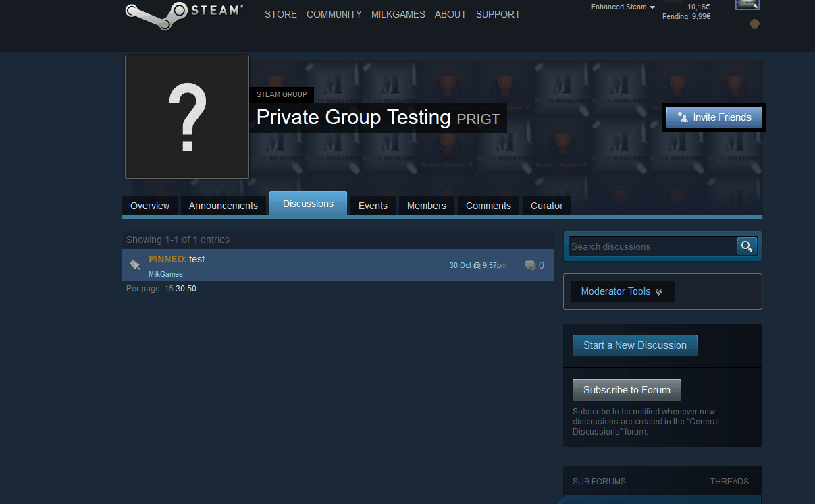815x504 pixels.
Task: Switch to the Announcements tab
Action: pos(224,206)
